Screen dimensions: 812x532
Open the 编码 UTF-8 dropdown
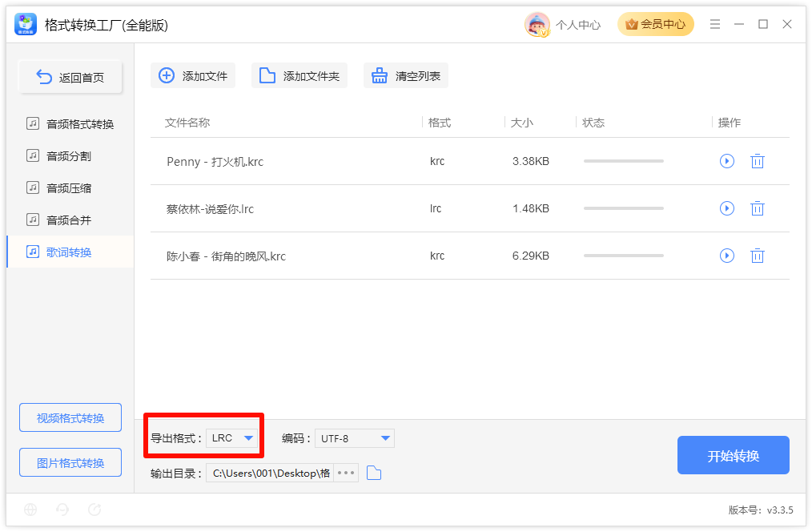355,438
